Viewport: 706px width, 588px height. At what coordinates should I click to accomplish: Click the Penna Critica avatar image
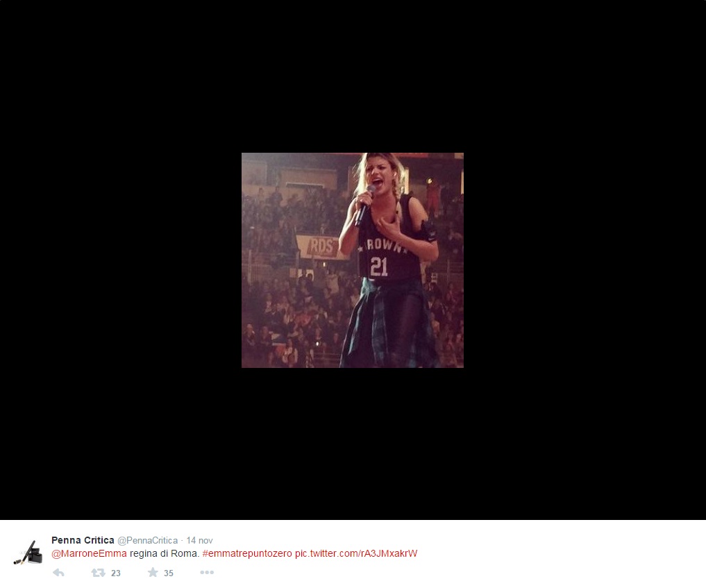tap(28, 552)
